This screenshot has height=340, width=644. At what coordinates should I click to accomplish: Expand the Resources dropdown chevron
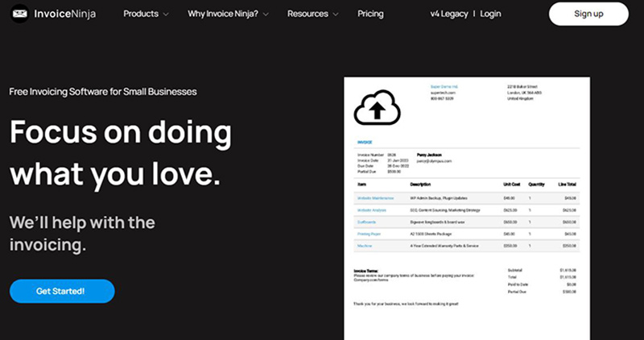[336, 15]
